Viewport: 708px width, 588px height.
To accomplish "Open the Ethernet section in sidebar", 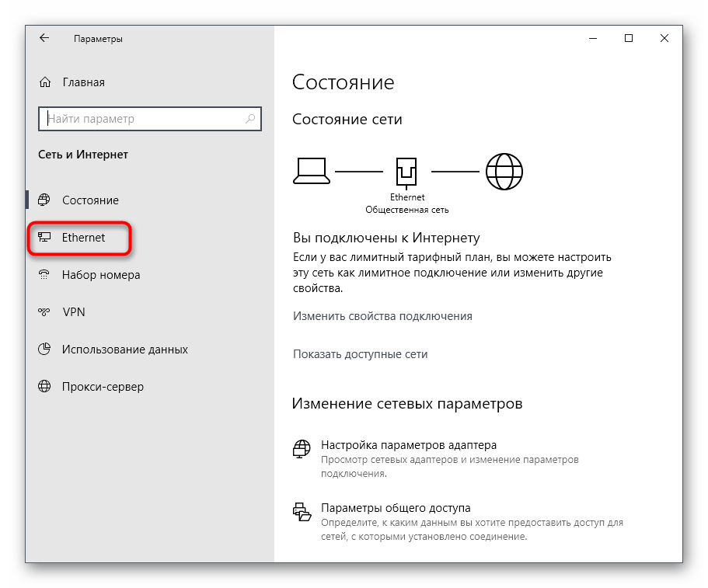I will tap(84, 238).
